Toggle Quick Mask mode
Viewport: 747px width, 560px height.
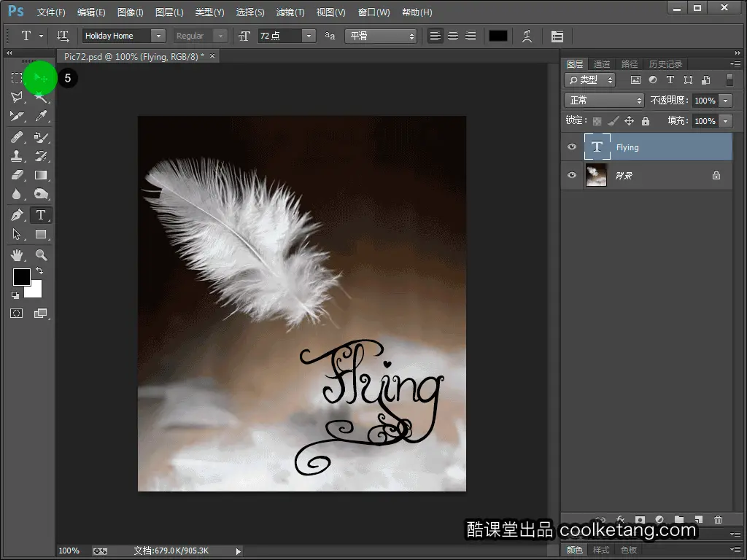point(17,314)
